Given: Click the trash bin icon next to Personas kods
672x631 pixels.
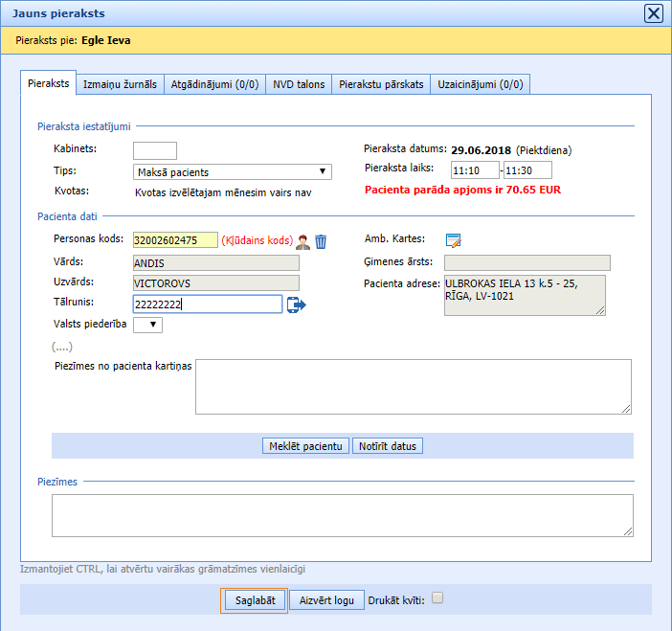Looking at the screenshot, I should coord(321,241).
